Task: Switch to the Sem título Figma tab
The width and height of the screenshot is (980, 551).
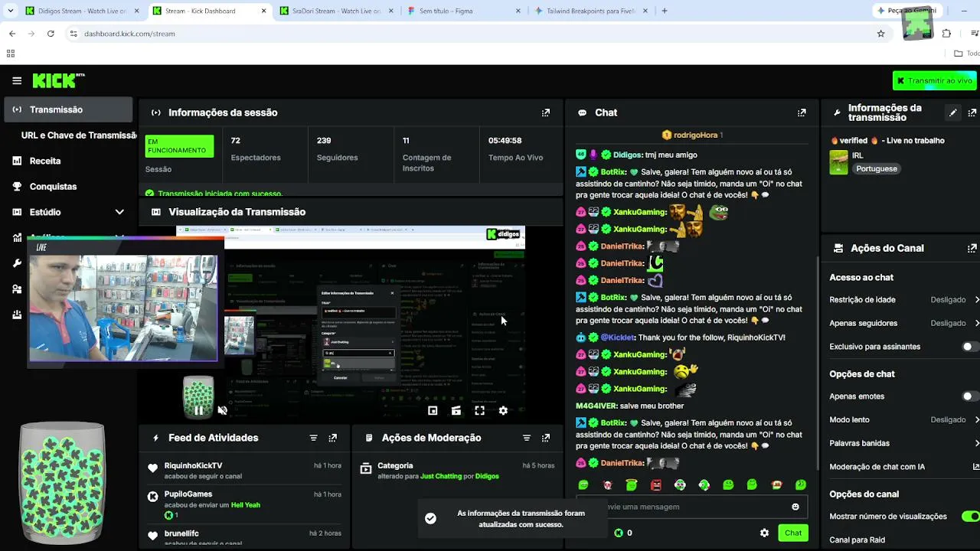Action: [x=462, y=11]
